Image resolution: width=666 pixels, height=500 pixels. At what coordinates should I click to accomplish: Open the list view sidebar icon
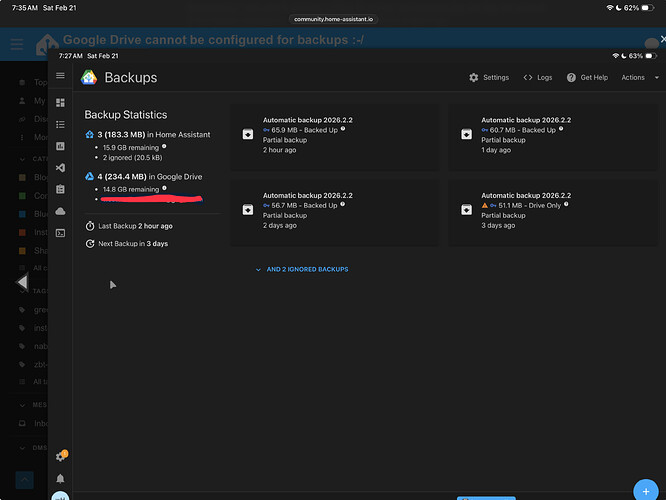click(60, 124)
